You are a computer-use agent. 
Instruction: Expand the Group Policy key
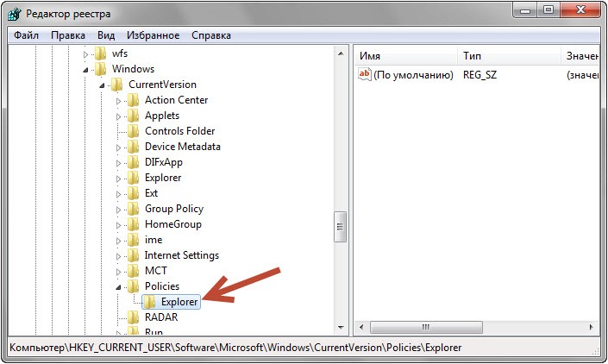pos(118,210)
